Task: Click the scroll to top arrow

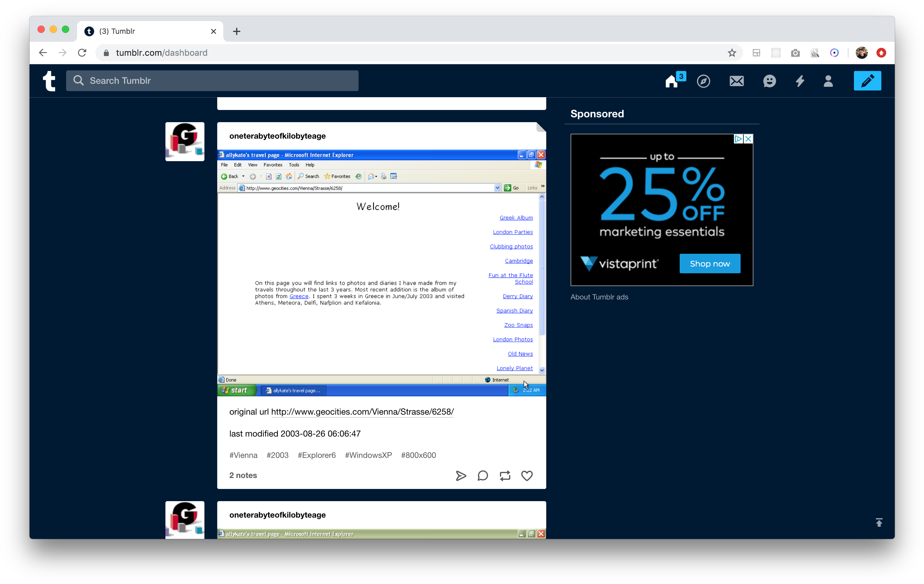Action: 879,522
